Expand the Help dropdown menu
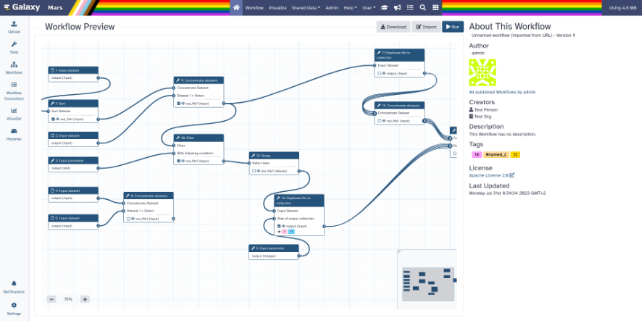The image size is (644, 323). point(351,7)
